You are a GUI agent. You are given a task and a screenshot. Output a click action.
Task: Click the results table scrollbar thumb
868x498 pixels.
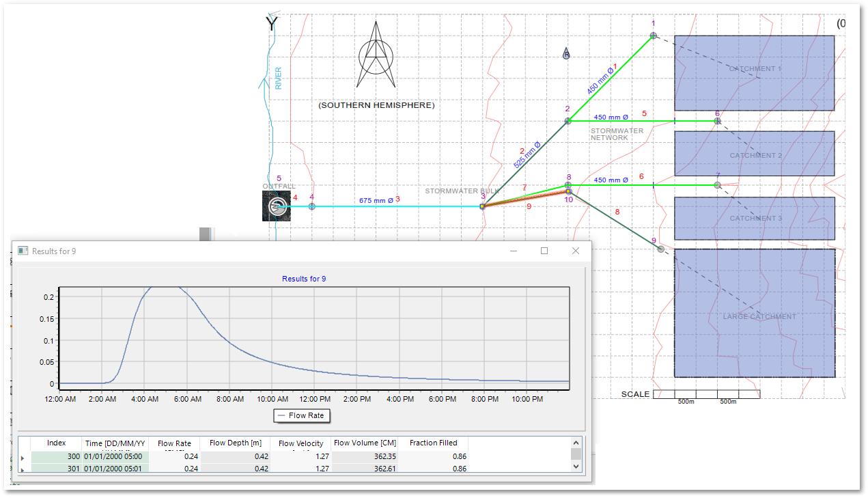576,454
